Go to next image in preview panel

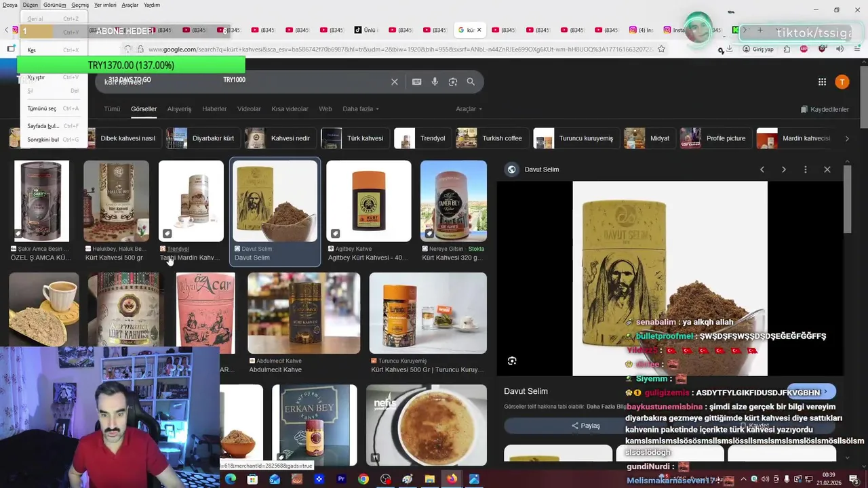(784, 169)
